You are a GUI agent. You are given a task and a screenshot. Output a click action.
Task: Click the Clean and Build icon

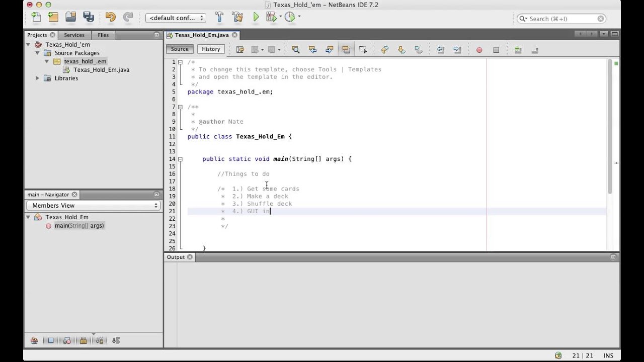[x=237, y=17]
